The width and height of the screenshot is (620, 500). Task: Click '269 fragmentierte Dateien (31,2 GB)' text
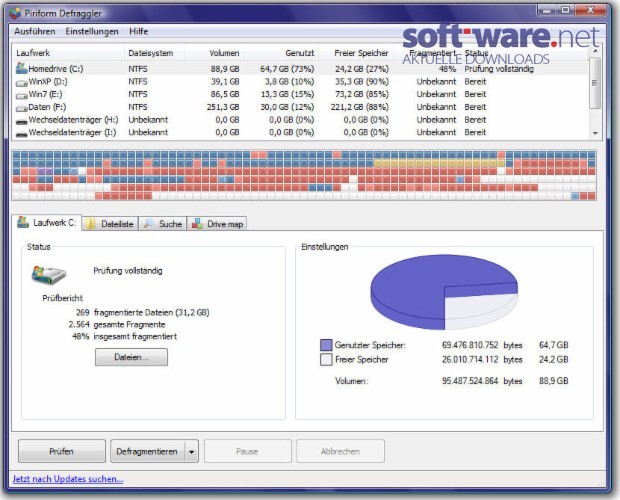point(142,312)
